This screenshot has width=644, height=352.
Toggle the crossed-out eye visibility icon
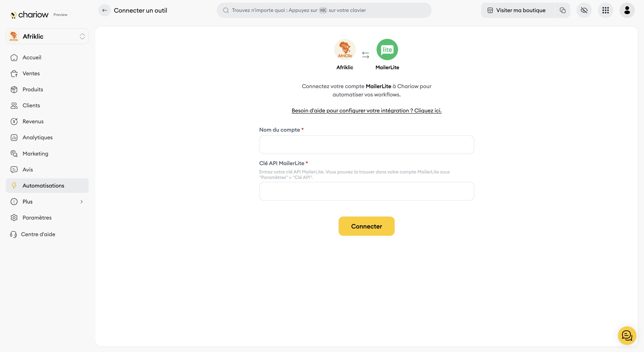(x=584, y=10)
